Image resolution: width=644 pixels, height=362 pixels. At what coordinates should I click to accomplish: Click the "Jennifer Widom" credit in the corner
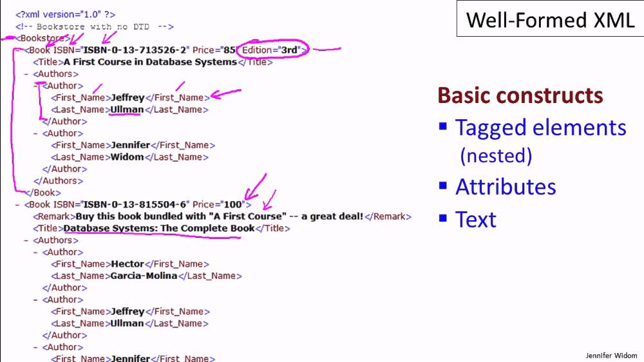click(x=611, y=356)
